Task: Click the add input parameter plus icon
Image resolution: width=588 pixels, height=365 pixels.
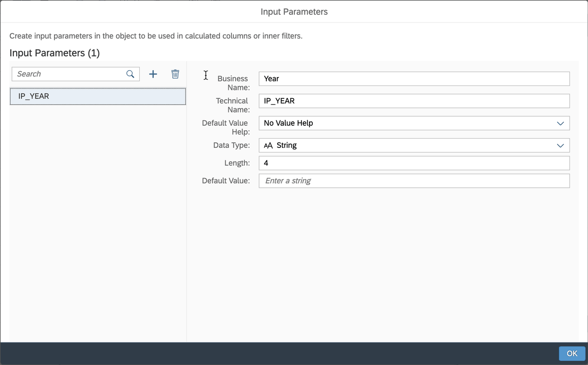Action: [153, 74]
